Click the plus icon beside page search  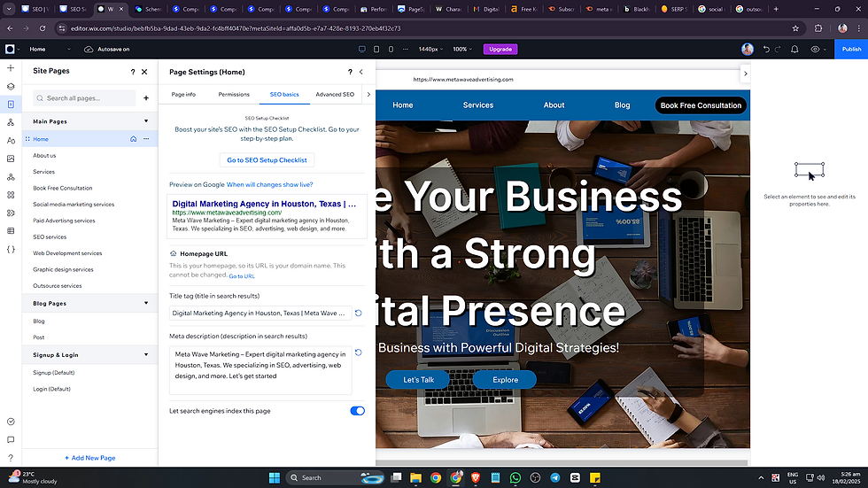pyautogui.click(x=146, y=98)
